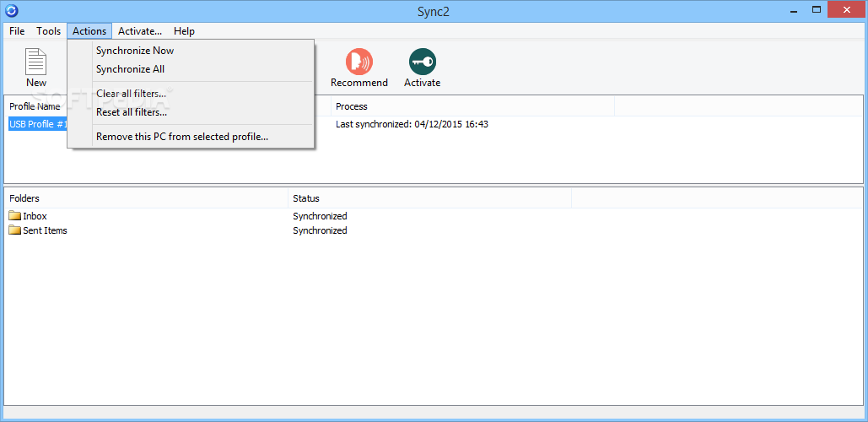Viewport: 868px width, 422px height.
Task: Click the Sent Items folder icon
Action: tap(15, 230)
